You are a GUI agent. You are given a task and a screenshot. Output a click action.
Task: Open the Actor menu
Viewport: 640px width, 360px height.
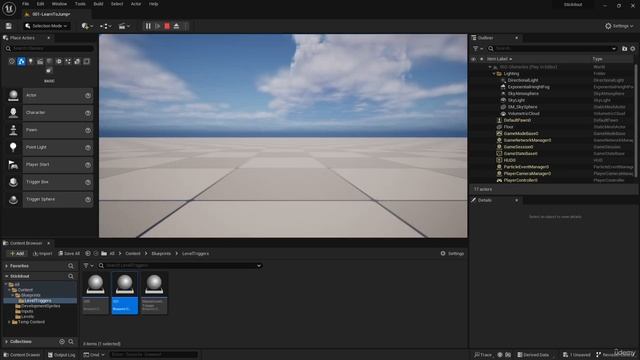click(136, 4)
